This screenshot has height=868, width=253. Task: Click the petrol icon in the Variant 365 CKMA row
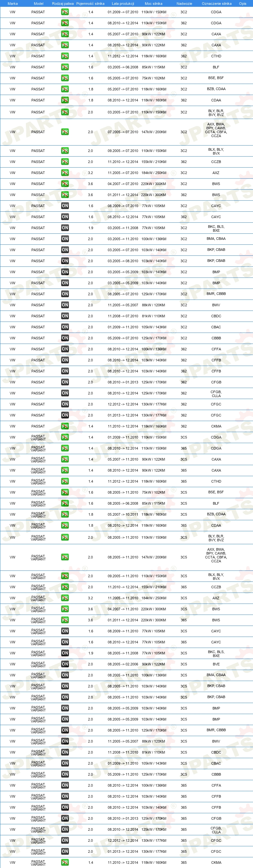point(65,862)
